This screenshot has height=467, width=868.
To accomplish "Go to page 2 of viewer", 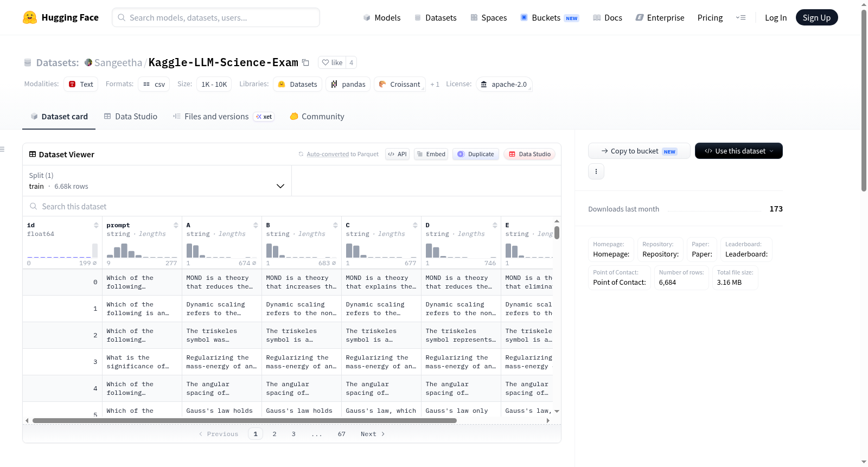I will coord(275,434).
